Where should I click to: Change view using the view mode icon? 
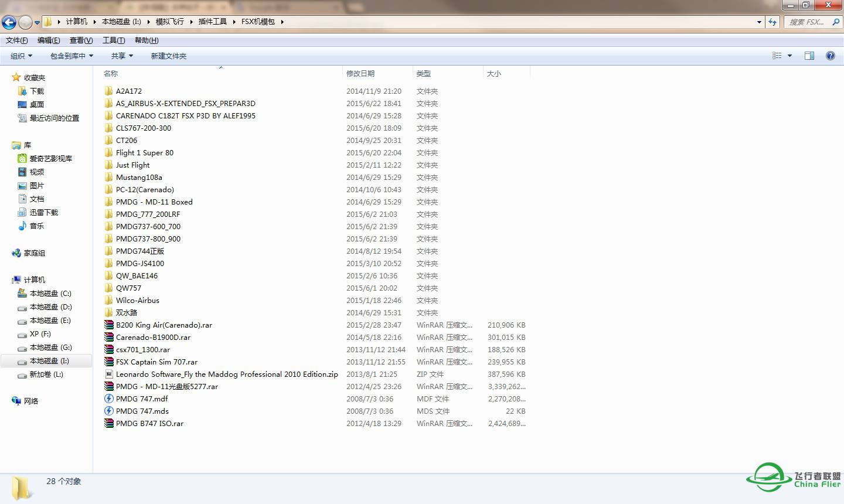777,56
